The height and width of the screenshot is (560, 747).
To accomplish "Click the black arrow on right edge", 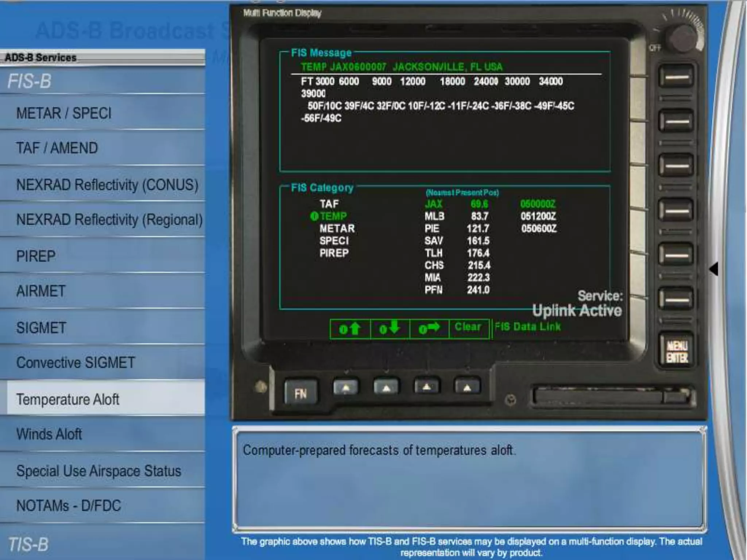I will [714, 269].
